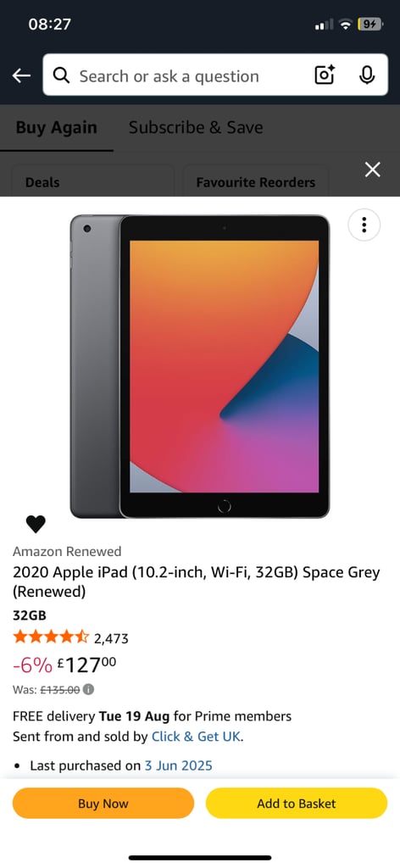This screenshot has height=868, width=400.
Task: Click the magnifying glass search icon
Action: [61, 75]
